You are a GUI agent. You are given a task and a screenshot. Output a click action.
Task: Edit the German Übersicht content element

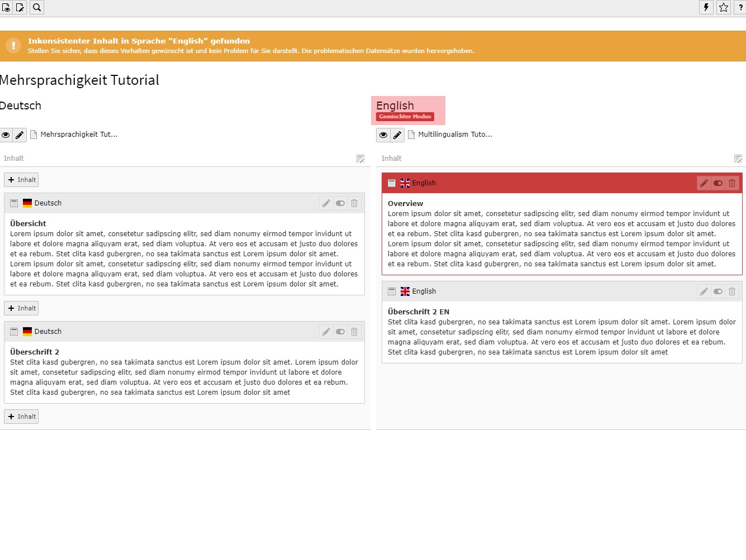coord(326,203)
